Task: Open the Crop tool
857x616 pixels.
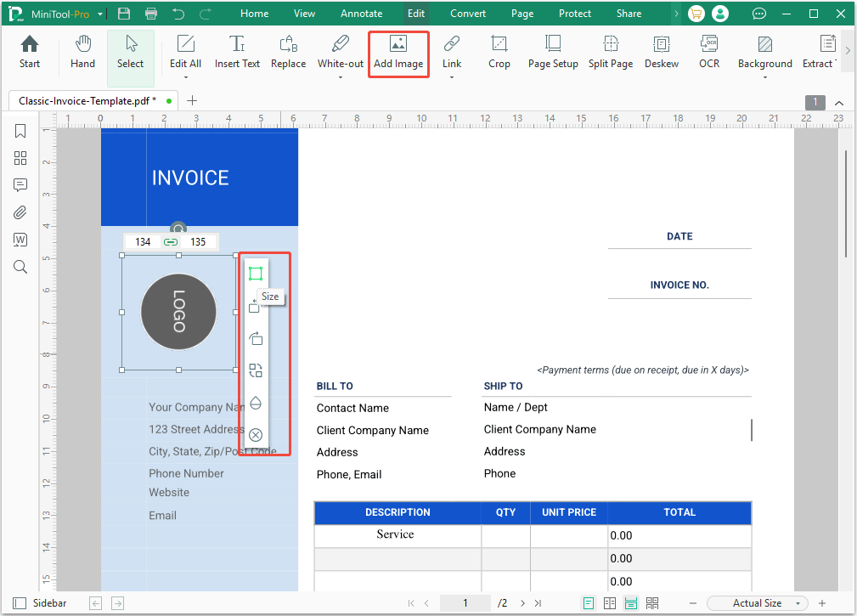Action: 499,54
